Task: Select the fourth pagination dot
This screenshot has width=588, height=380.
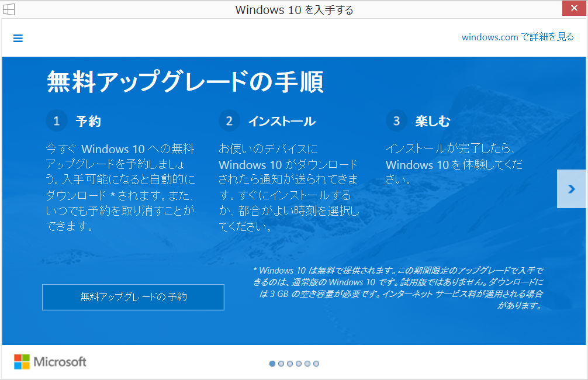Action: point(299,364)
